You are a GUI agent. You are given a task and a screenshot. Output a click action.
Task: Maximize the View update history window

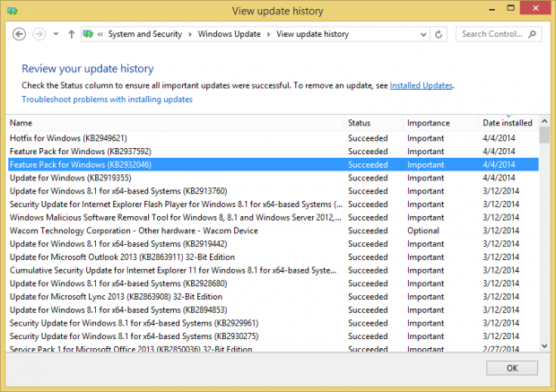510,8
